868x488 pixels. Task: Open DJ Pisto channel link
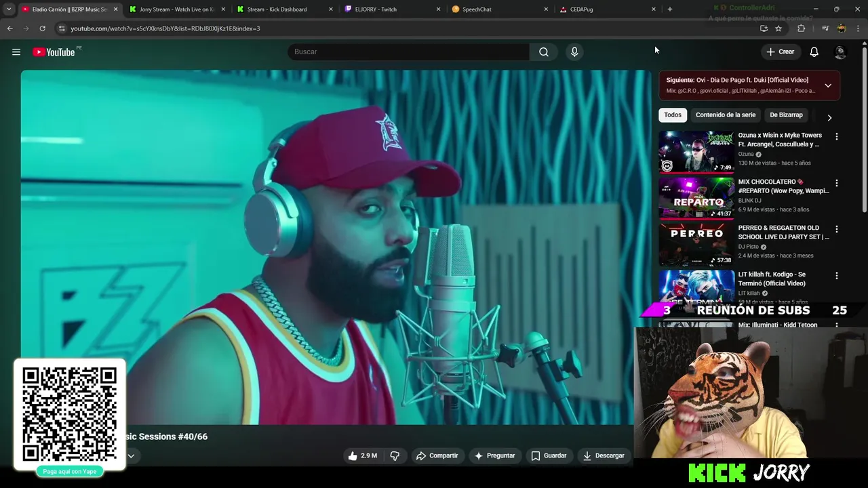(x=749, y=247)
